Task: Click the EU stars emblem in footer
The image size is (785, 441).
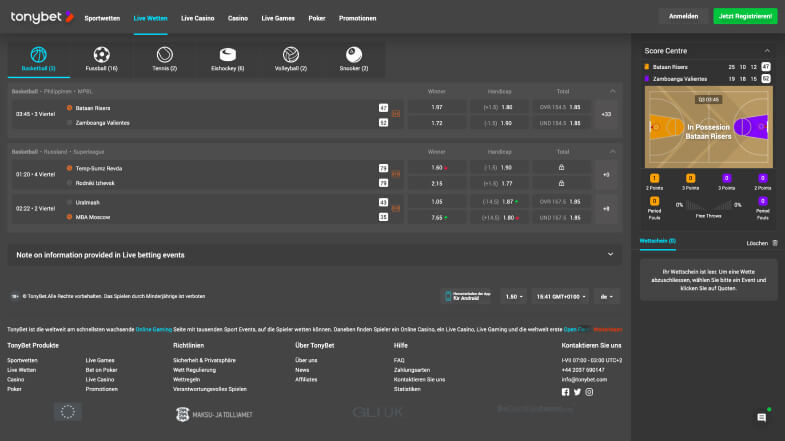Action: (68, 412)
